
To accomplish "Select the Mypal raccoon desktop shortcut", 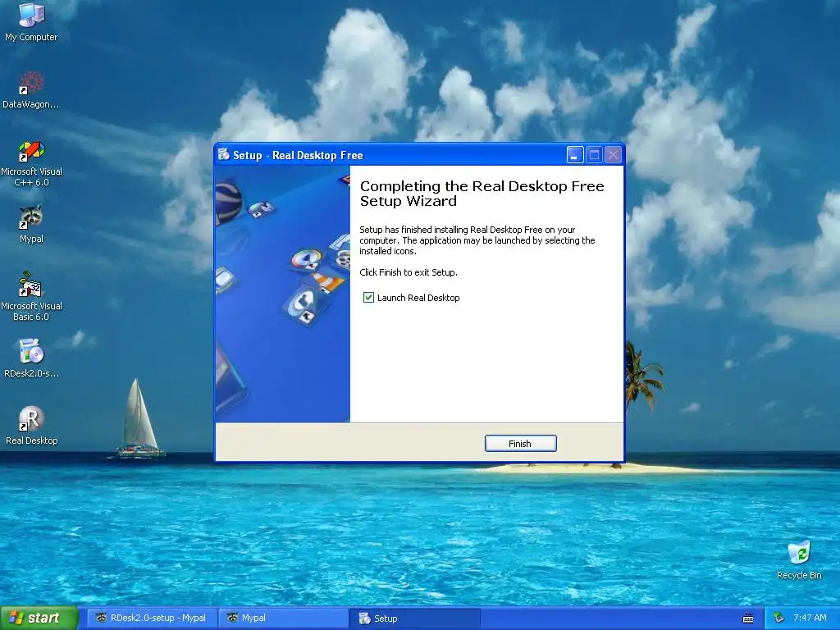I will pyautogui.click(x=31, y=224).
